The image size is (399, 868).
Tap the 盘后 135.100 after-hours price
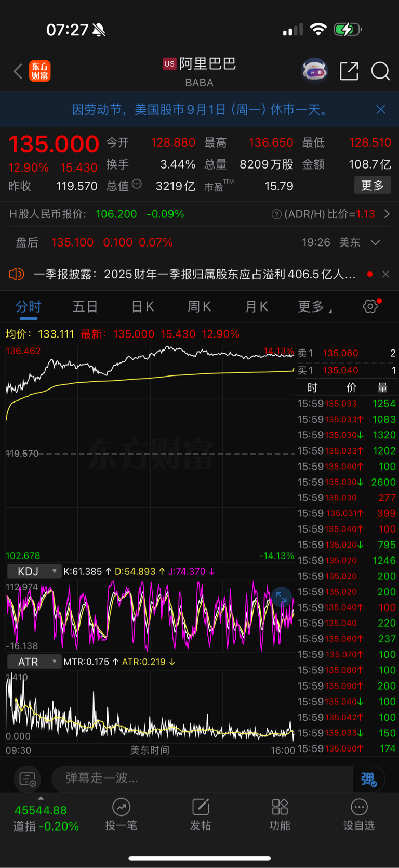[x=72, y=242]
